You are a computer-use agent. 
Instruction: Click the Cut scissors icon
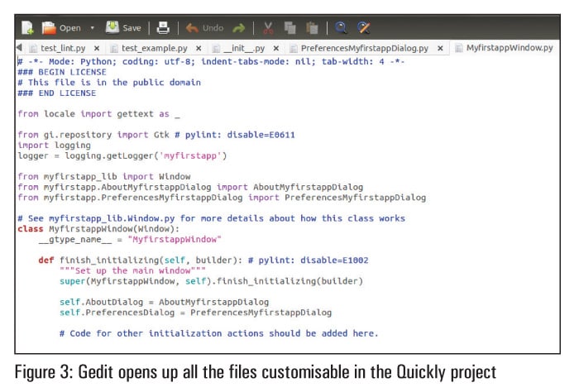click(268, 27)
